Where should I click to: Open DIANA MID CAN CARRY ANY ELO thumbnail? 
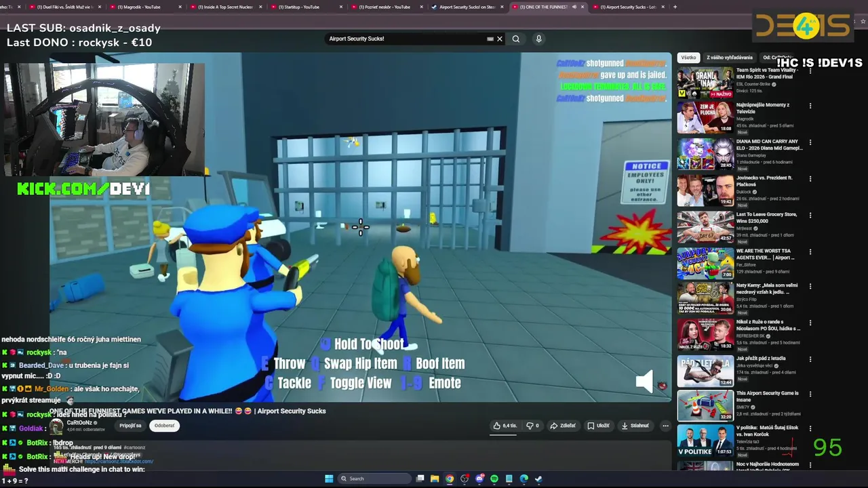[x=705, y=154]
